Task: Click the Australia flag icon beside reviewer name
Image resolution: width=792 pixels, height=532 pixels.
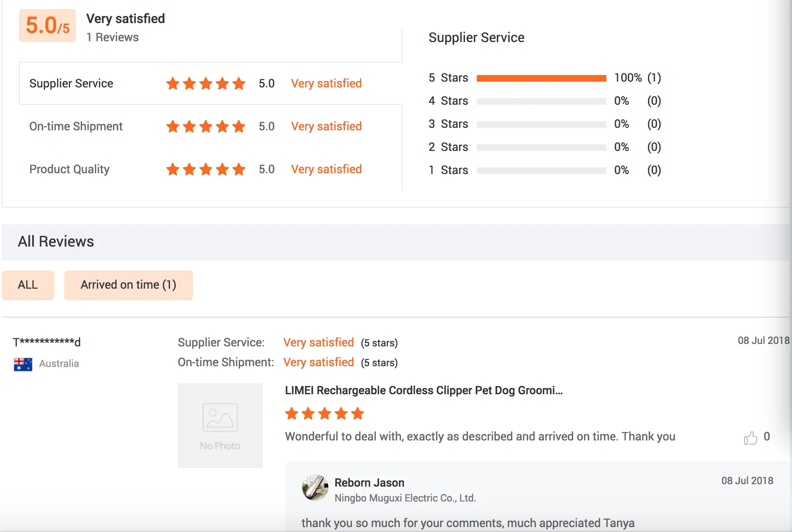Action: (x=23, y=364)
